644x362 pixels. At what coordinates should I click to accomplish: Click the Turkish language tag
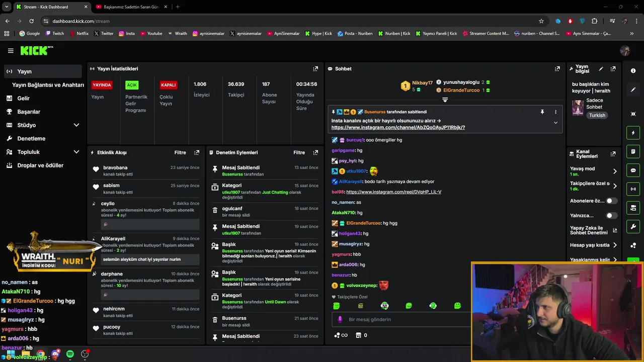(x=597, y=115)
